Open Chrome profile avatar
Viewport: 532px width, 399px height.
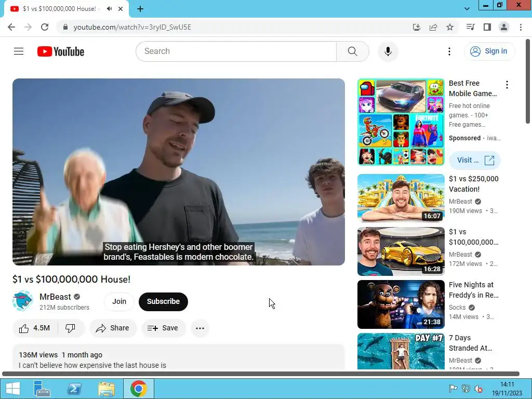point(504,27)
